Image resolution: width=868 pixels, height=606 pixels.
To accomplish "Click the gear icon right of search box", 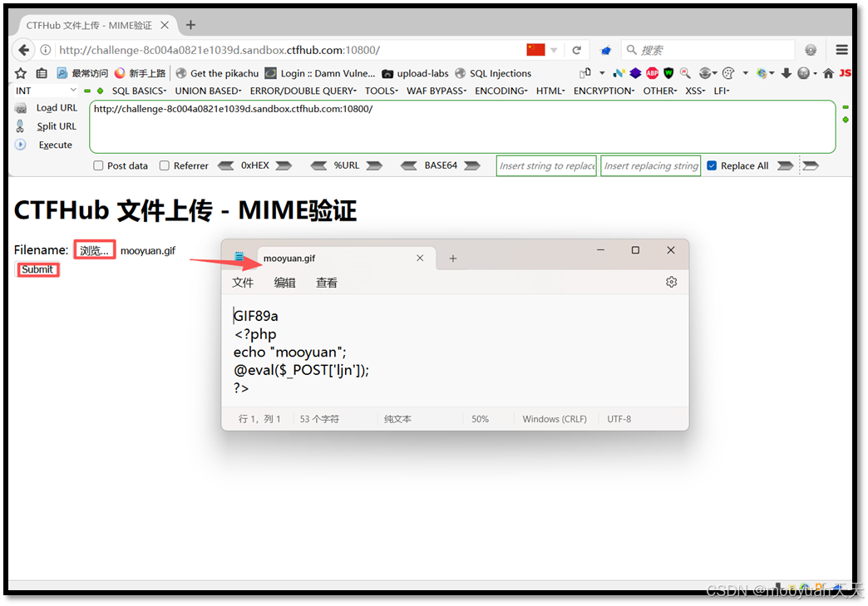I will click(811, 50).
